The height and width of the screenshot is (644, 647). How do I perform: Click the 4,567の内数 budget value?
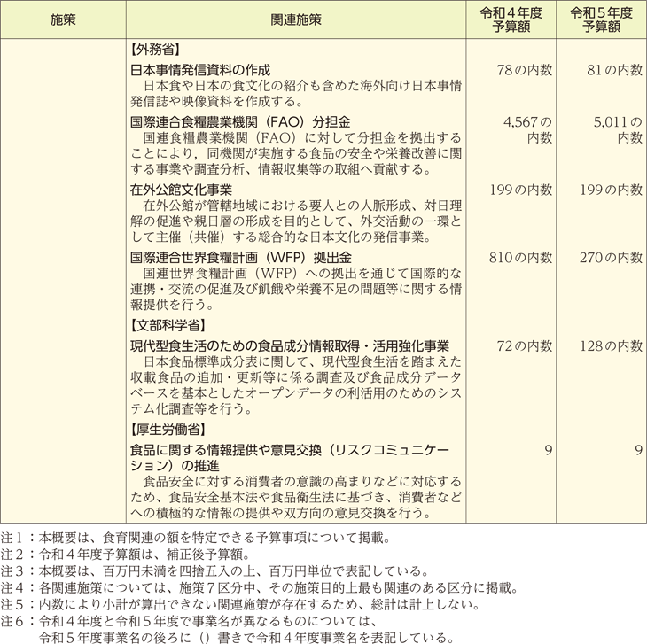527,129
